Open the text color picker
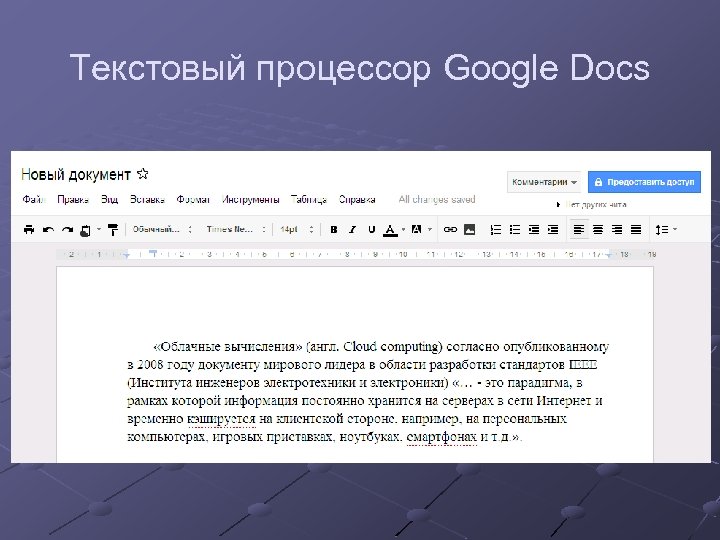 (x=390, y=230)
